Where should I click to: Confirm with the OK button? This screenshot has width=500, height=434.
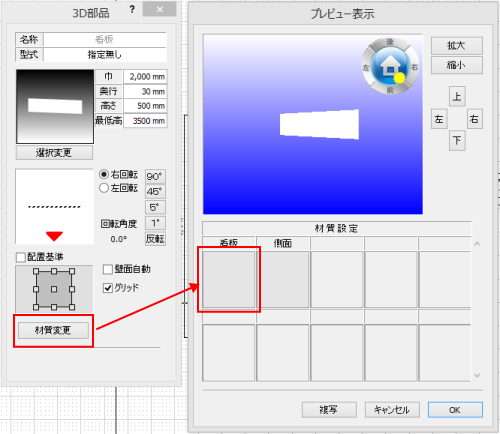(455, 410)
